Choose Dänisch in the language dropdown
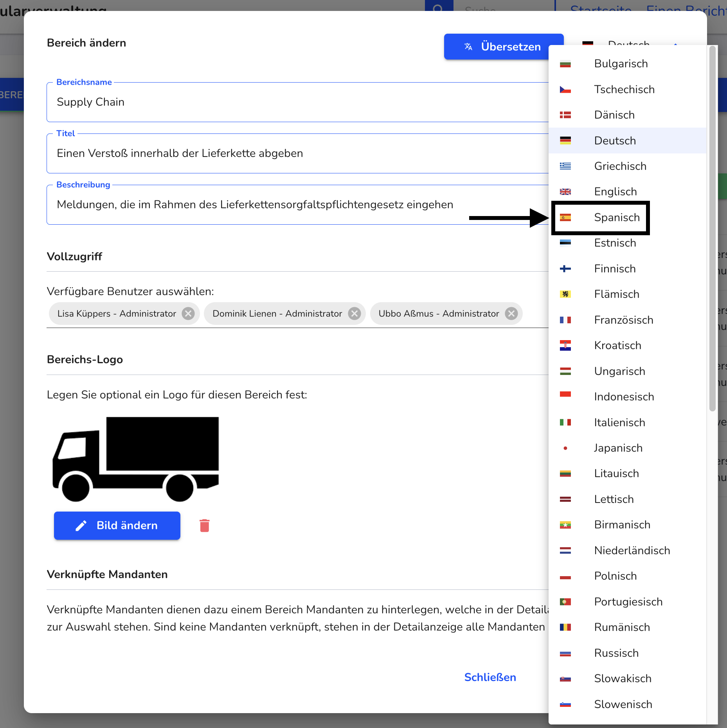727x728 pixels. tap(628, 115)
